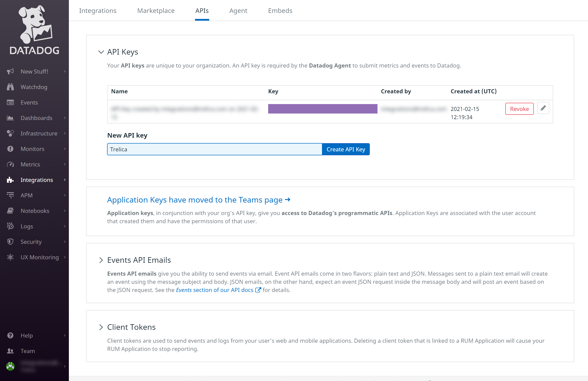Click the Name column header

click(x=119, y=91)
